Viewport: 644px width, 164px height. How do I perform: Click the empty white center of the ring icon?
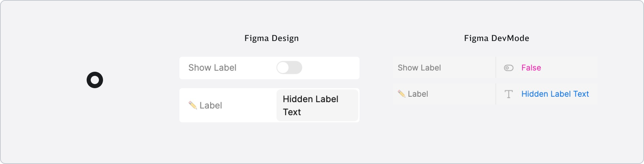(95, 80)
